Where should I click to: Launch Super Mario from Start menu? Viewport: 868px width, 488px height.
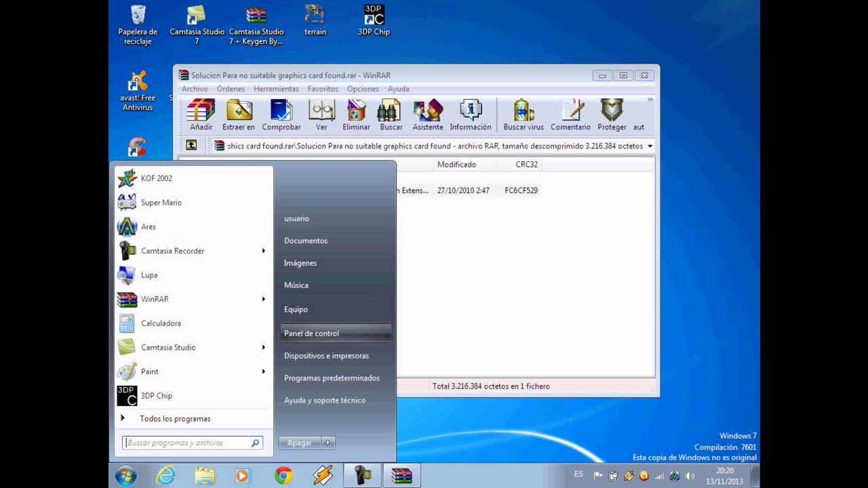pos(194,203)
